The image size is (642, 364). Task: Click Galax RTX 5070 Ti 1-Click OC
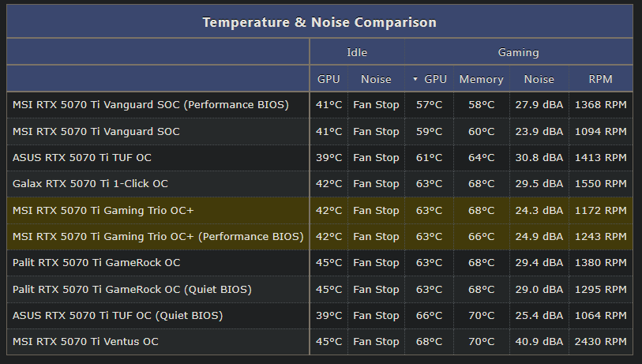tap(90, 184)
